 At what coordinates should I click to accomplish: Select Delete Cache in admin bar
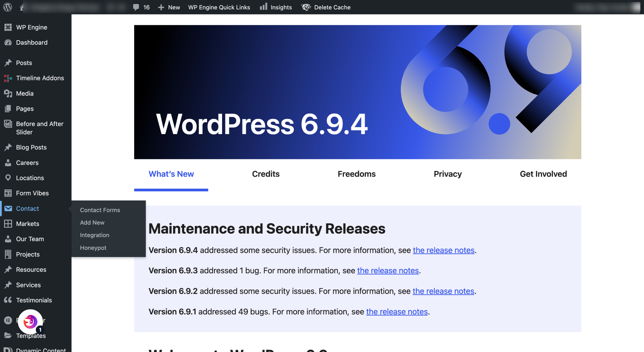(326, 7)
